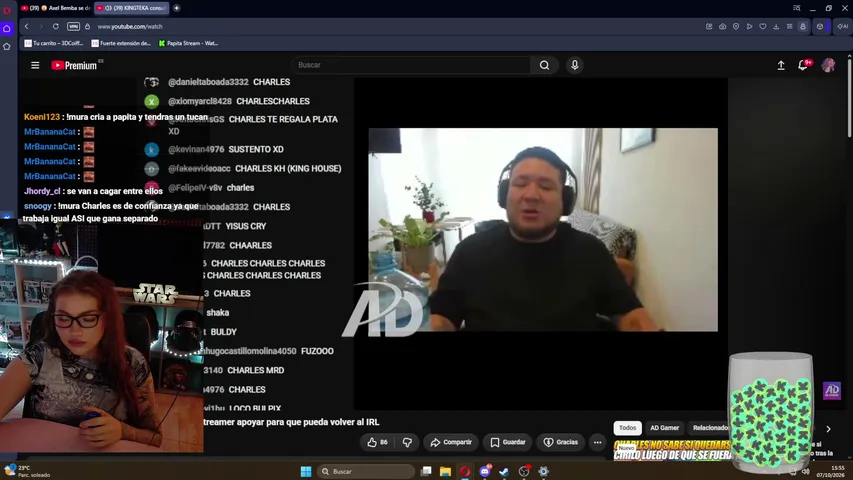Open the browser profile toolbar icon
853x480 pixels.
pyautogui.click(x=803, y=26)
